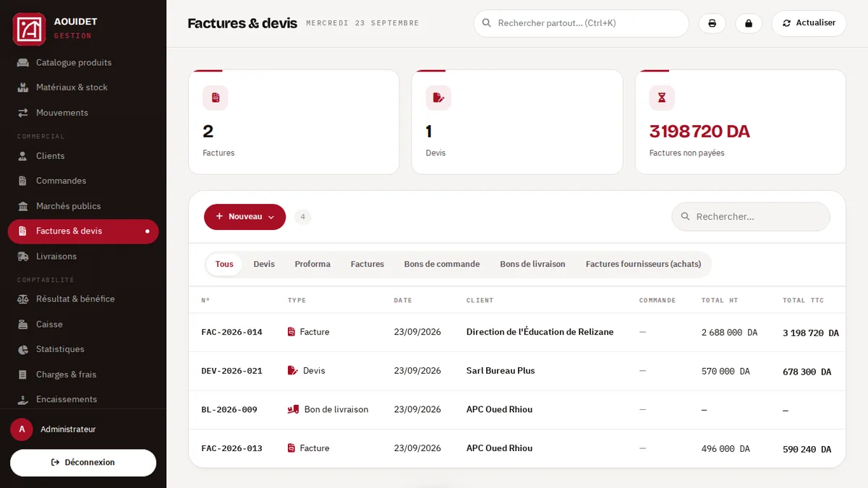Switch to the Proforma tab
The width and height of the screenshot is (868, 488).
312,265
